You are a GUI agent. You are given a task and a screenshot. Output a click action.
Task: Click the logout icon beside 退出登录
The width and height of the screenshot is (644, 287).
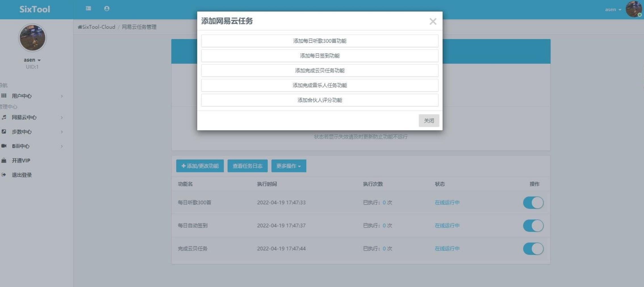pyautogui.click(x=4, y=175)
